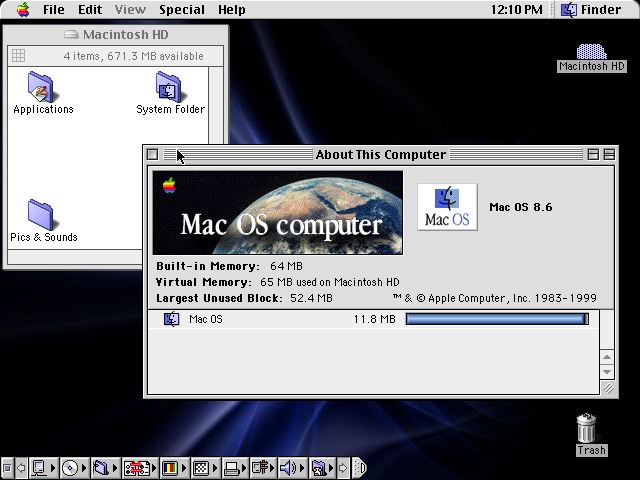Click the Mac OS memory usage bar

[x=497, y=319]
